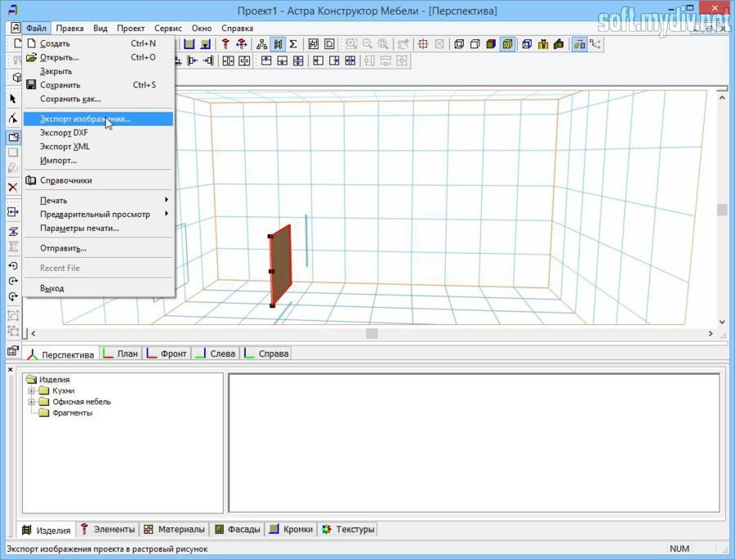Click the hierarchy structure toolbar icon
The width and height of the screenshot is (735, 560).
pyautogui.click(x=261, y=44)
